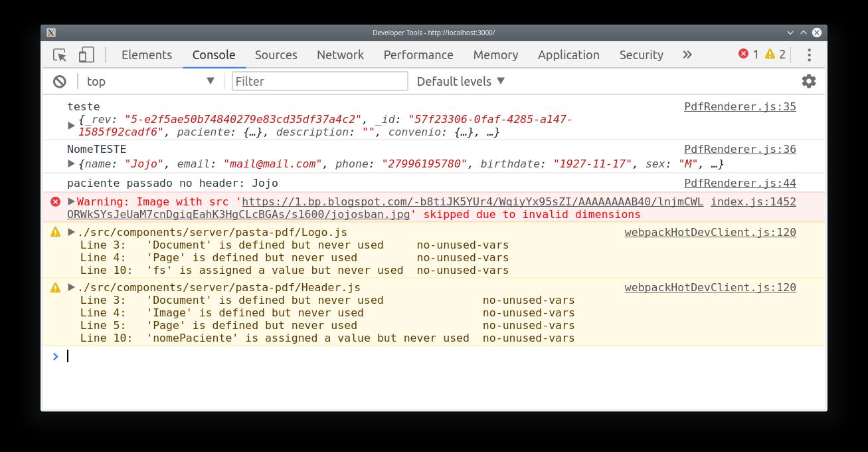The height and width of the screenshot is (452, 868).
Task: Clear console with the ban icon
Action: pyautogui.click(x=60, y=81)
